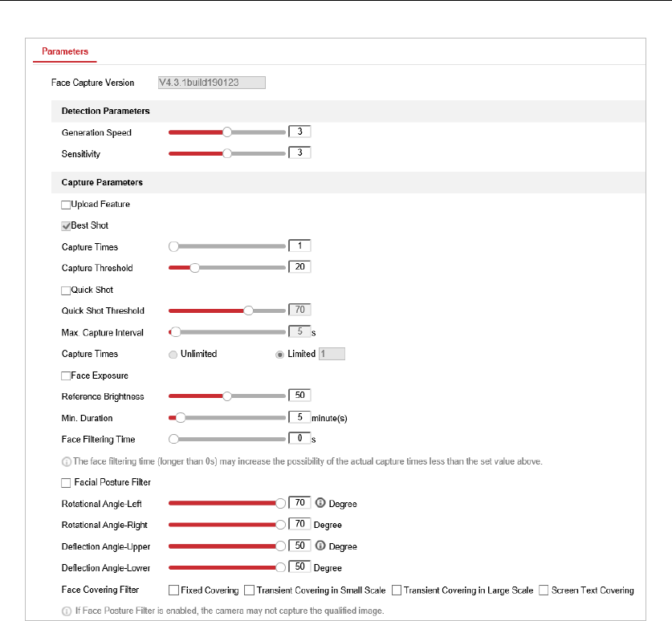Image resolution: width=672 pixels, height=621 pixels.
Task: Click the Capture Parameters section header
Action: tap(348, 182)
